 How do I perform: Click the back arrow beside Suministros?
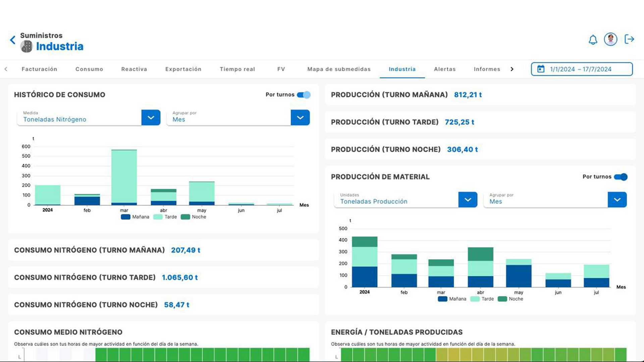click(x=13, y=40)
